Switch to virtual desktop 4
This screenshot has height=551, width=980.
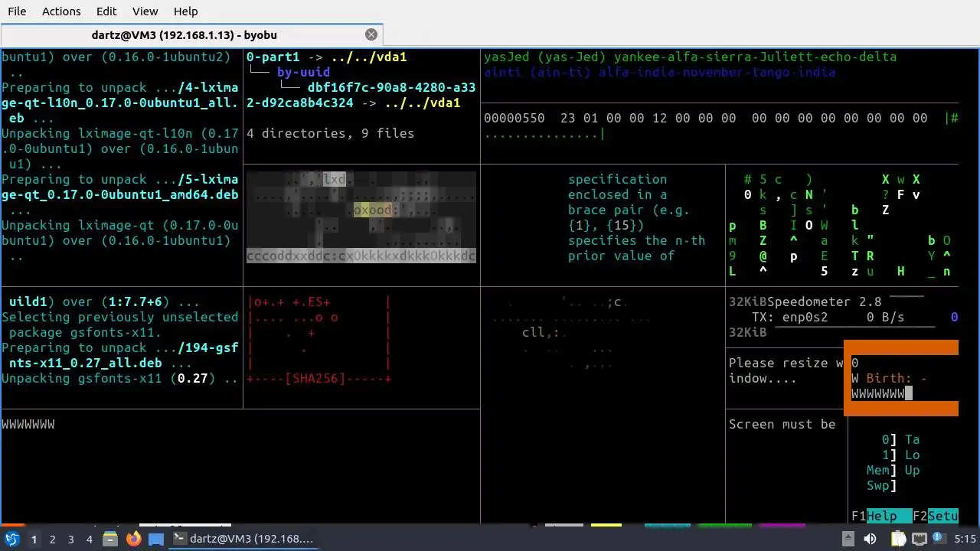[90, 540]
